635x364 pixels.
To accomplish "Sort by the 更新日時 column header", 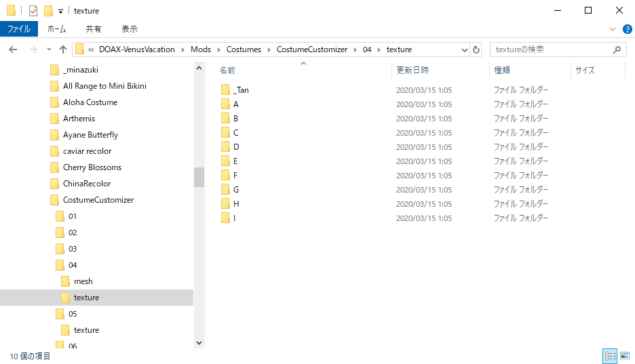I will (x=412, y=70).
